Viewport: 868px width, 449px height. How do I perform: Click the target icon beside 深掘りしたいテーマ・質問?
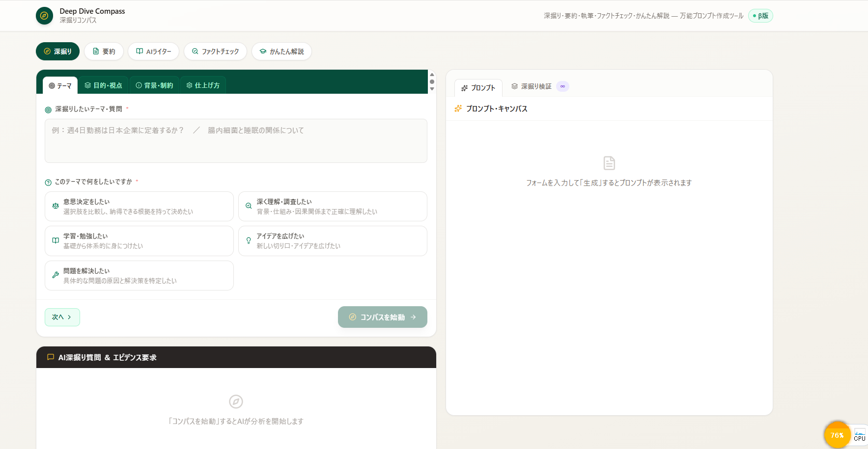(x=48, y=110)
